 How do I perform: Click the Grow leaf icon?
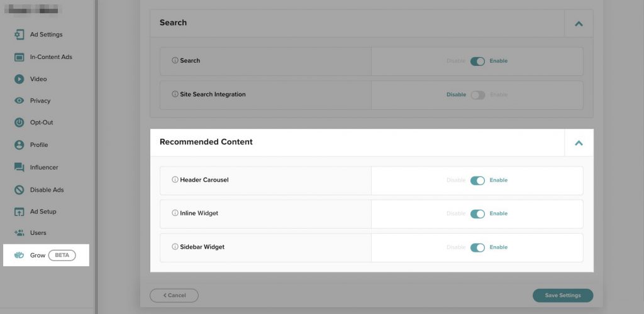(x=19, y=256)
